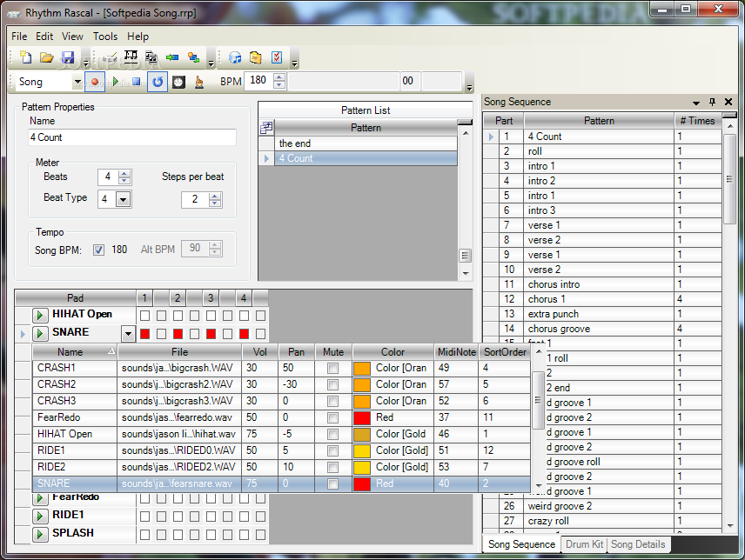
Task: Toggle first red step of SNARE
Action: point(145,334)
